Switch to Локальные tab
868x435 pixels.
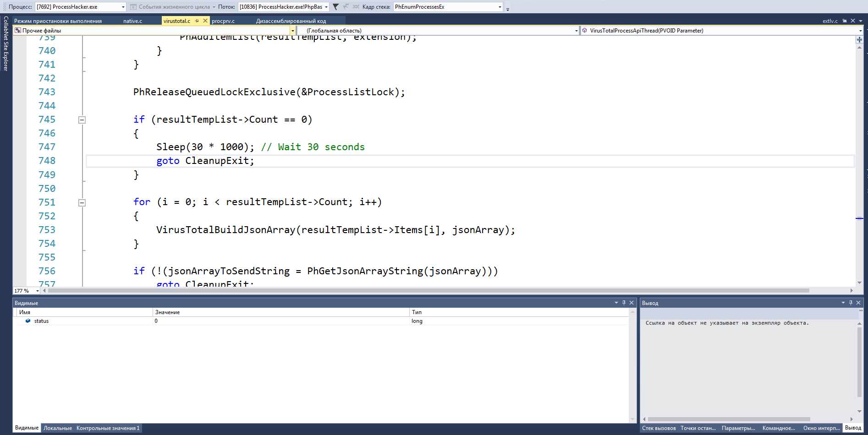click(58, 428)
